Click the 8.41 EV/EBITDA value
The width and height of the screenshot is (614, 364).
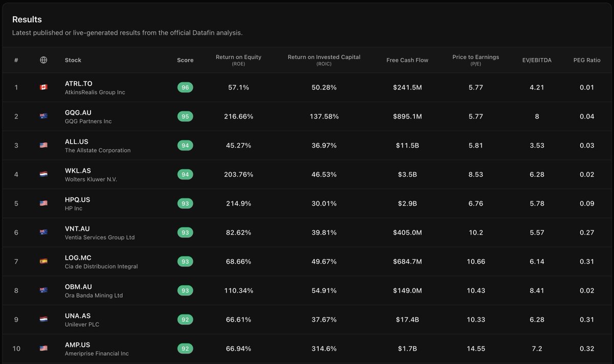[537, 290]
